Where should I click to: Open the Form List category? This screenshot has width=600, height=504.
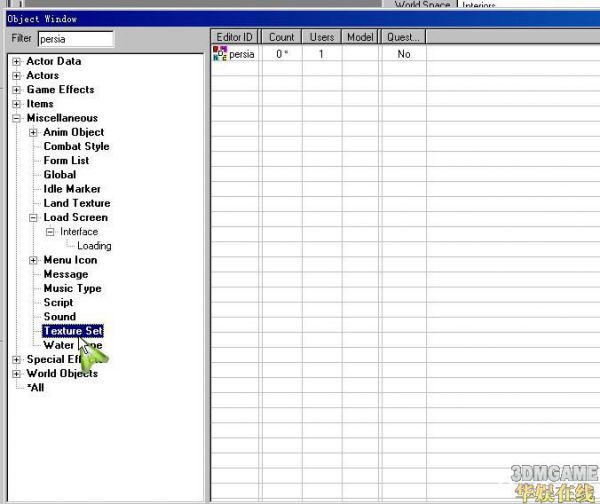coord(66,160)
